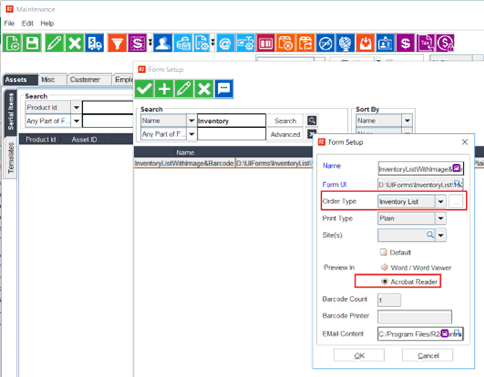Click the blue person profile icon
484x377 pixels.
[x=163, y=43]
